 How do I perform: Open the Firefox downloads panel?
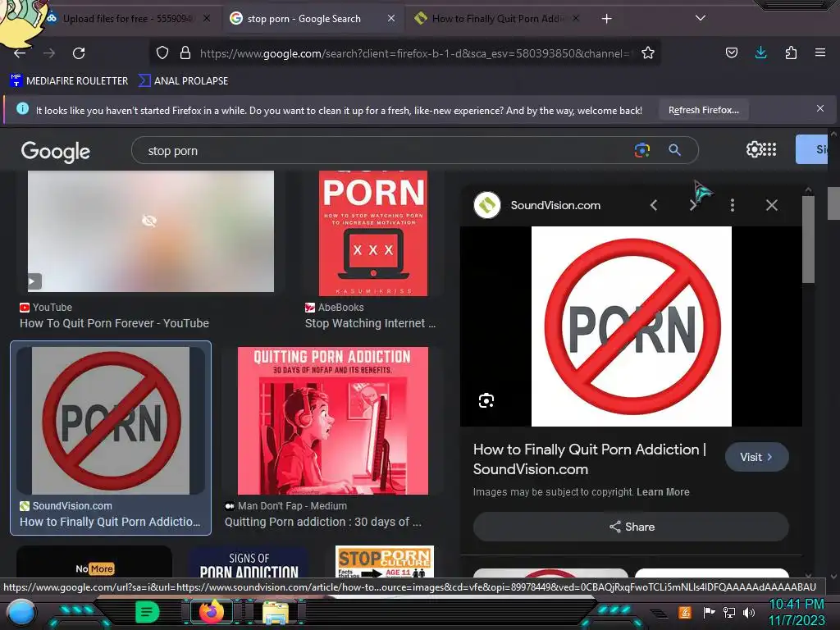(760, 52)
